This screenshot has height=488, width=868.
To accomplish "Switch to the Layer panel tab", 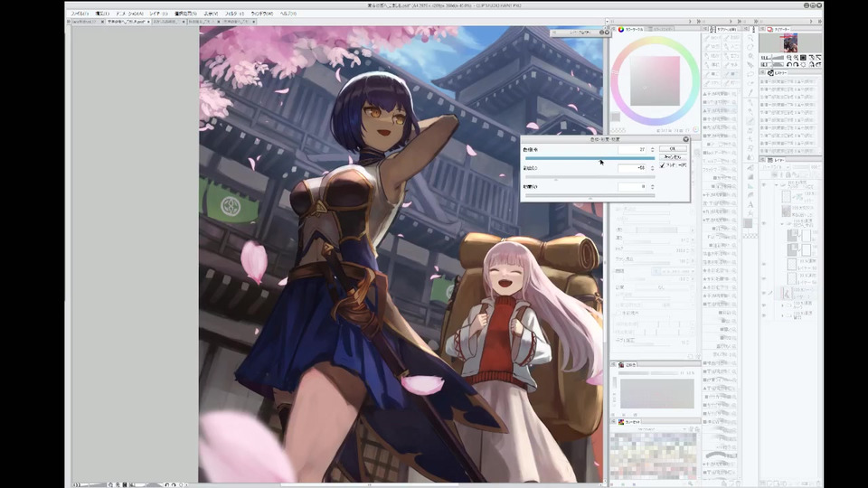I will 777,160.
